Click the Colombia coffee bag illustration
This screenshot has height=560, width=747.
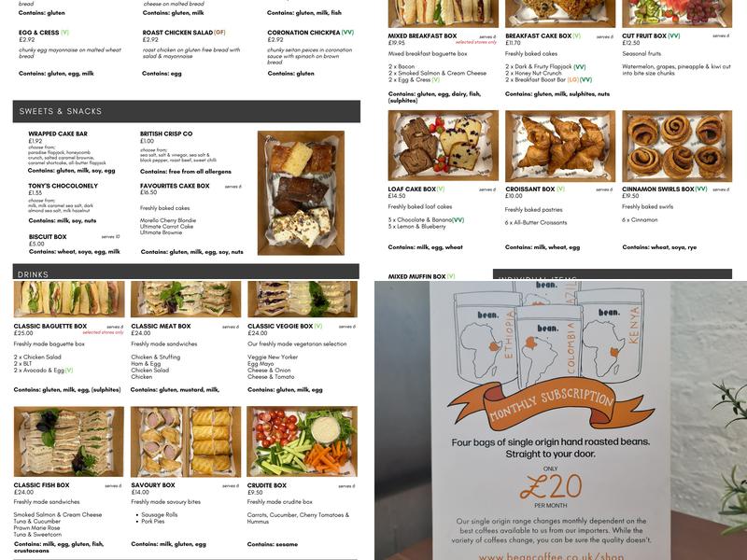[549, 347]
